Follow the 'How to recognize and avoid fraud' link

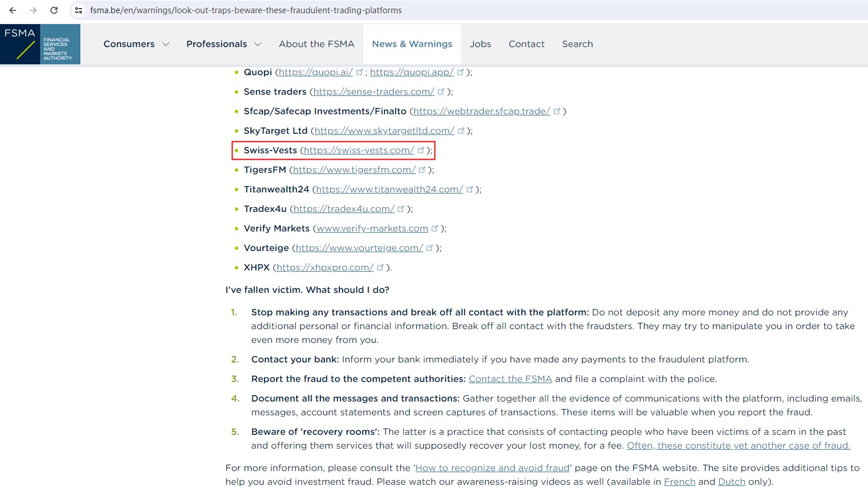(x=492, y=468)
